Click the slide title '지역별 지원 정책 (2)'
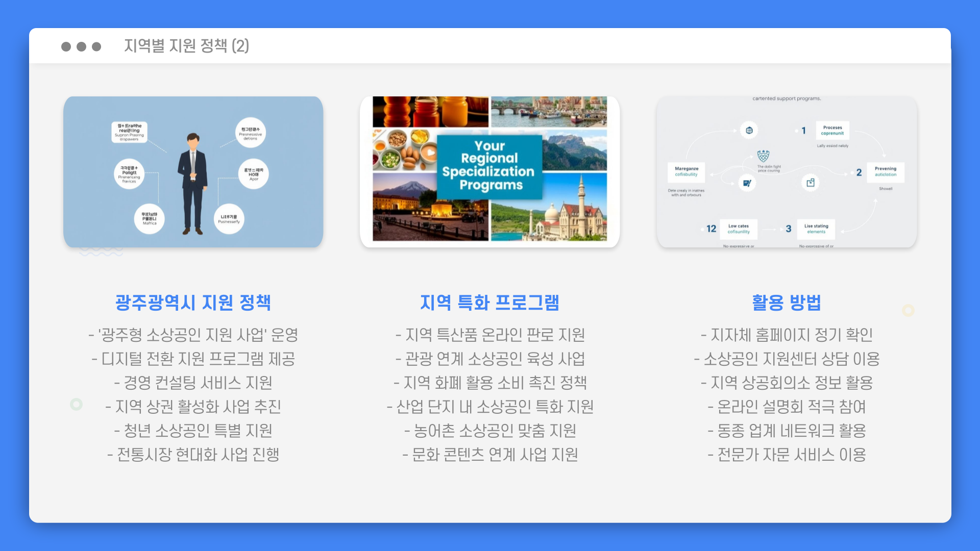 186,46
